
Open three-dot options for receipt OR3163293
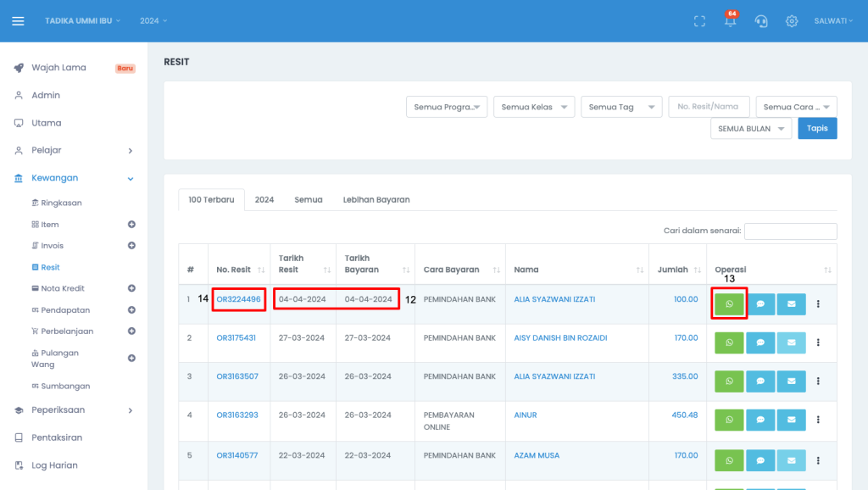[x=818, y=420]
